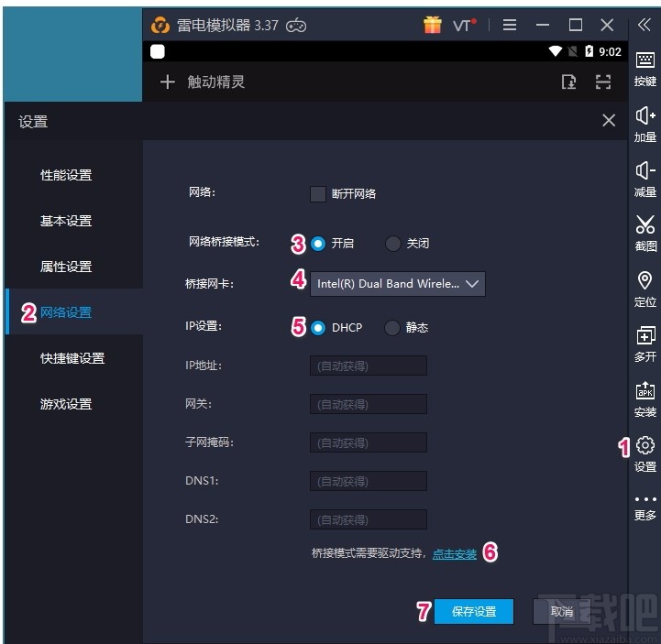This screenshot has height=644, width=661.
Task: Select DHCP for IP settings
Action: (x=318, y=328)
